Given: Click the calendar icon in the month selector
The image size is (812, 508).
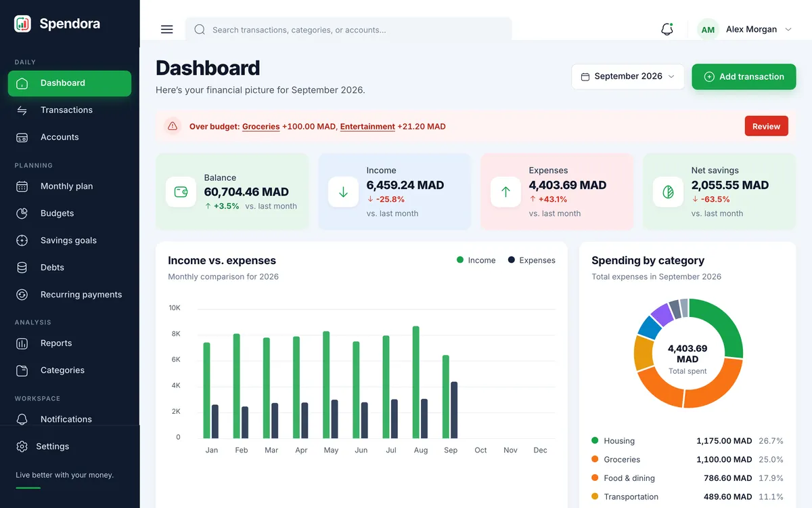Looking at the screenshot, I should tap(585, 77).
